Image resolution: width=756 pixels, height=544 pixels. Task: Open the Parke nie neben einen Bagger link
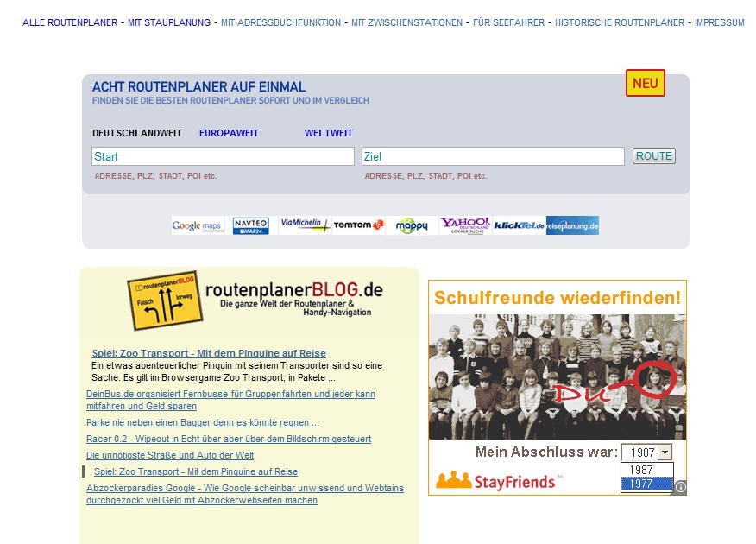(203, 422)
